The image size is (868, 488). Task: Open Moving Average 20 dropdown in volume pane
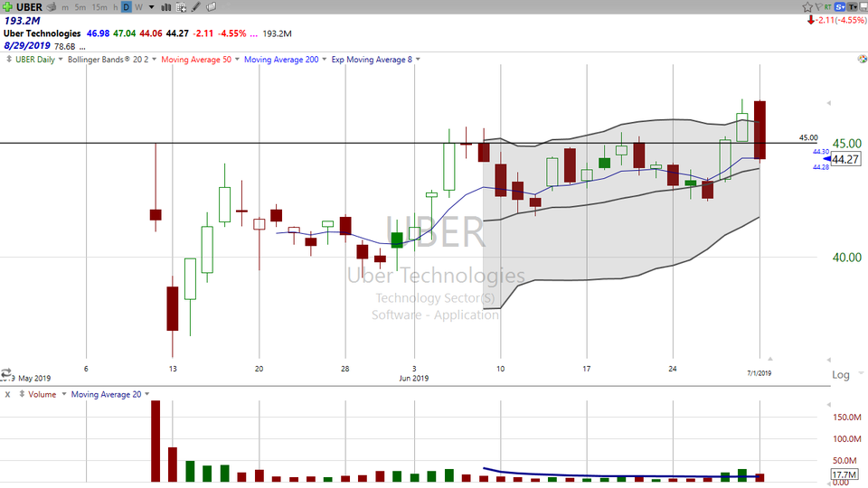[x=146, y=394]
